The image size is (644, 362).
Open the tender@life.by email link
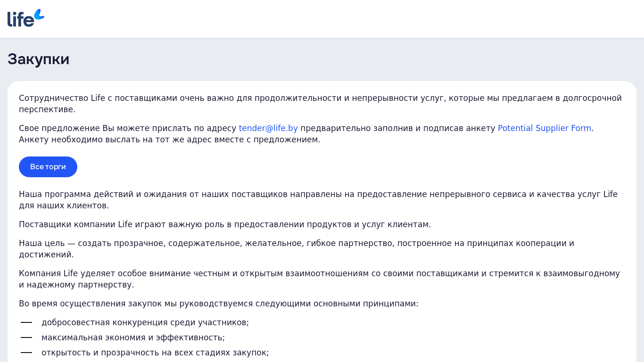[268, 128]
